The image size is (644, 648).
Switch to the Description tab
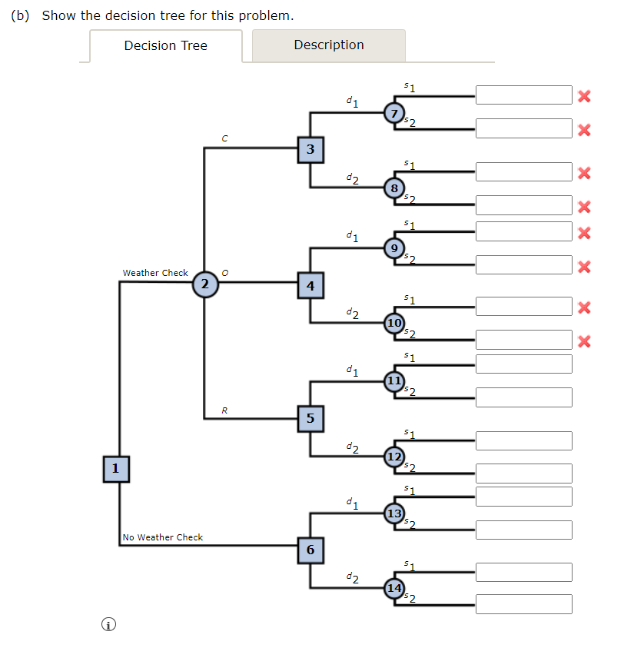(x=328, y=45)
